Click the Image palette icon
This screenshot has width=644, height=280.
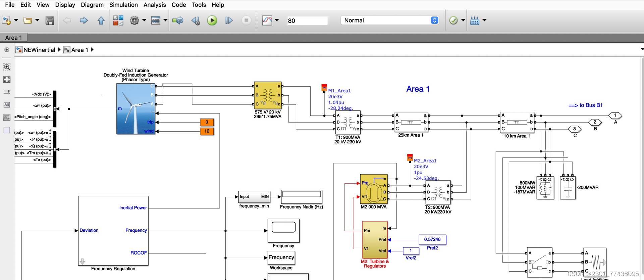tap(7, 118)
